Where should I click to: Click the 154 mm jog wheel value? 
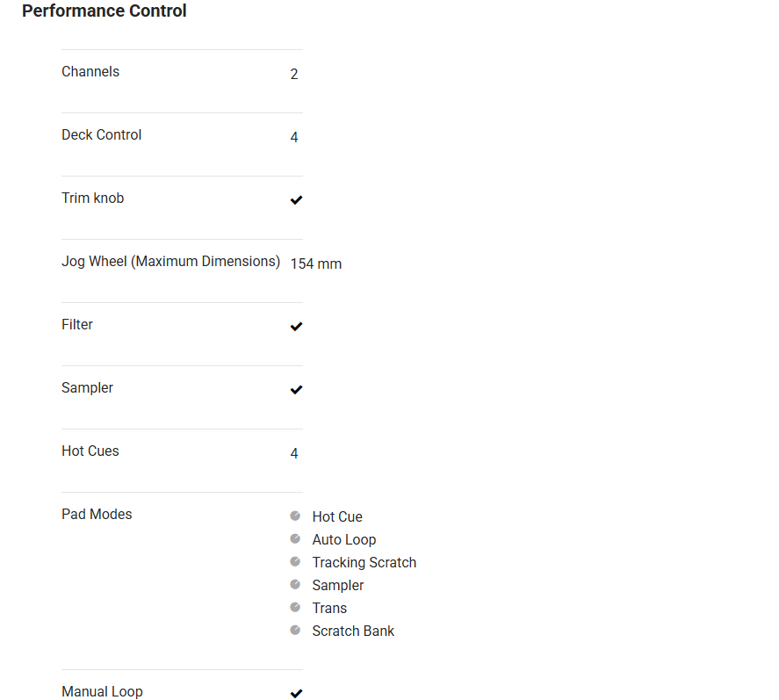click(316, 263)
